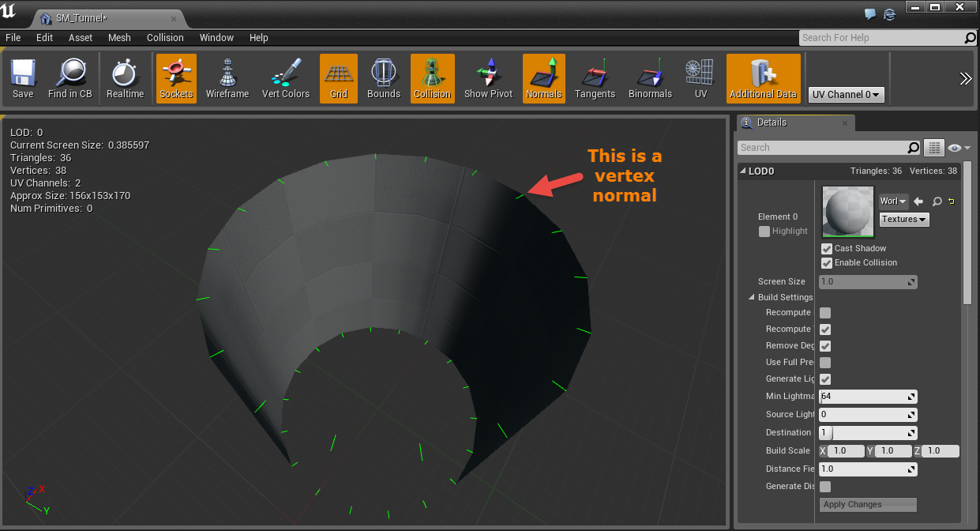The image size is (980, 531).
Task: Open the Mesh menu
Action: [119, 37]
